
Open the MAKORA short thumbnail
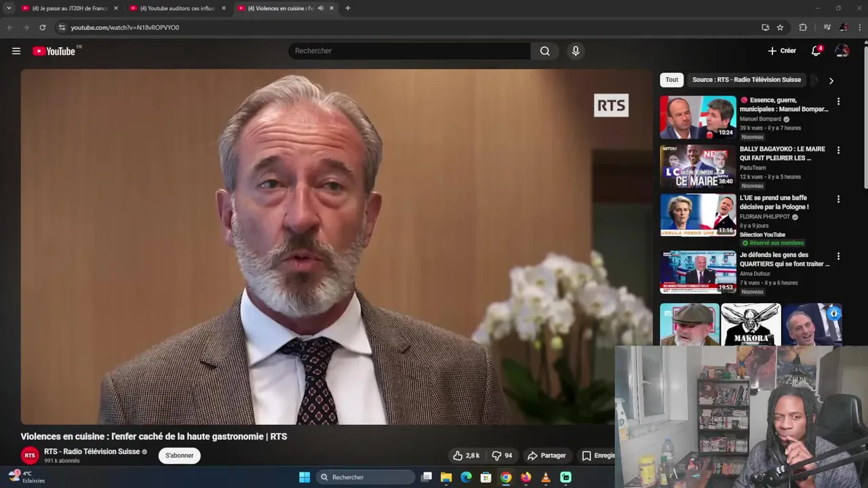[751, 324]
